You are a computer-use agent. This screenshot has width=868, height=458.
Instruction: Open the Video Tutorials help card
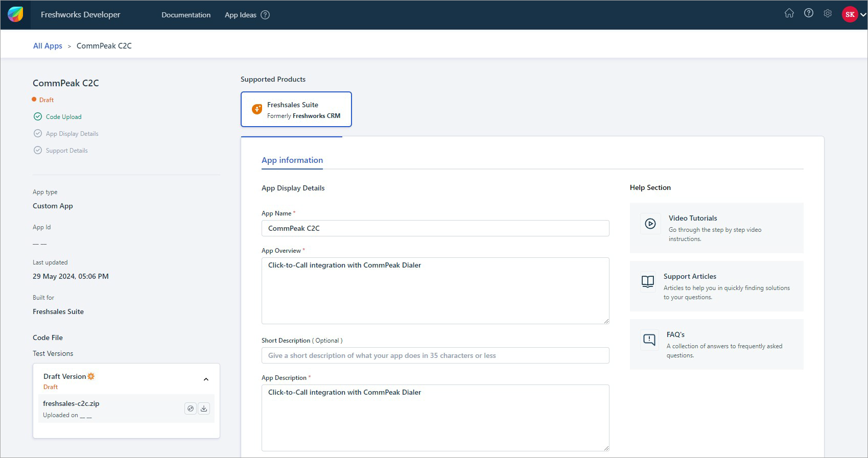717,228
